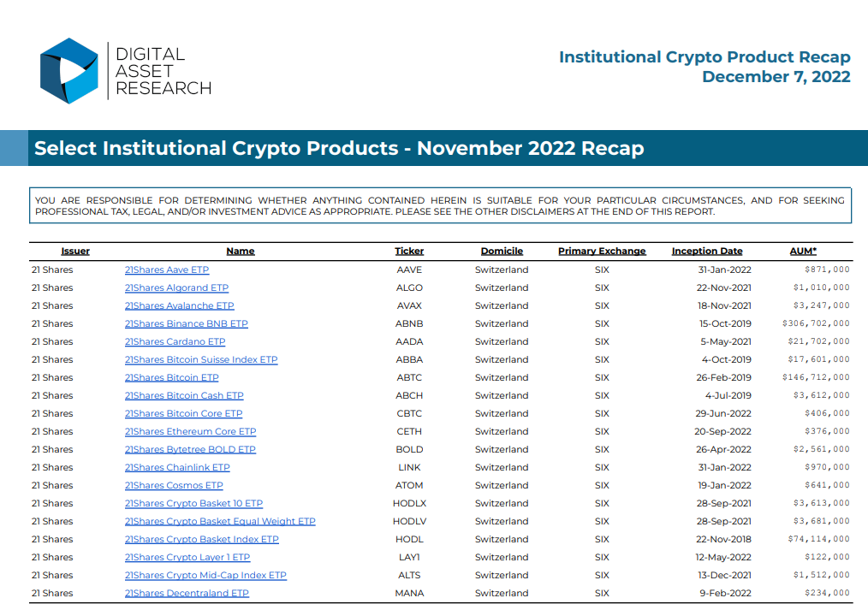The width and height of the screenshot is (868, 610).
Task: Open the 21Shares Aave ETP link
Action: [167, 269]
